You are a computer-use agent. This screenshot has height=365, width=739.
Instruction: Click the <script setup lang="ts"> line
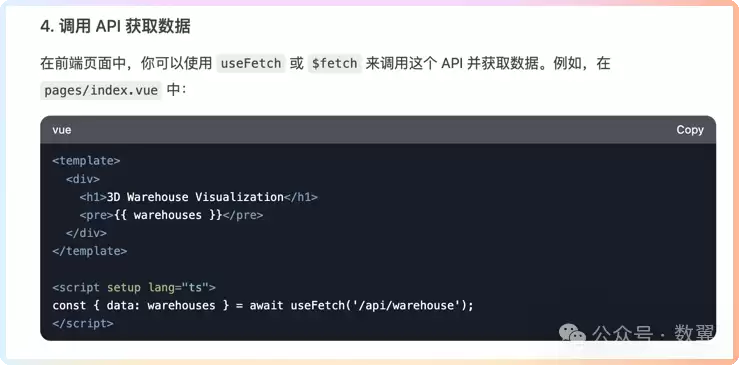(x=134, y=287)
